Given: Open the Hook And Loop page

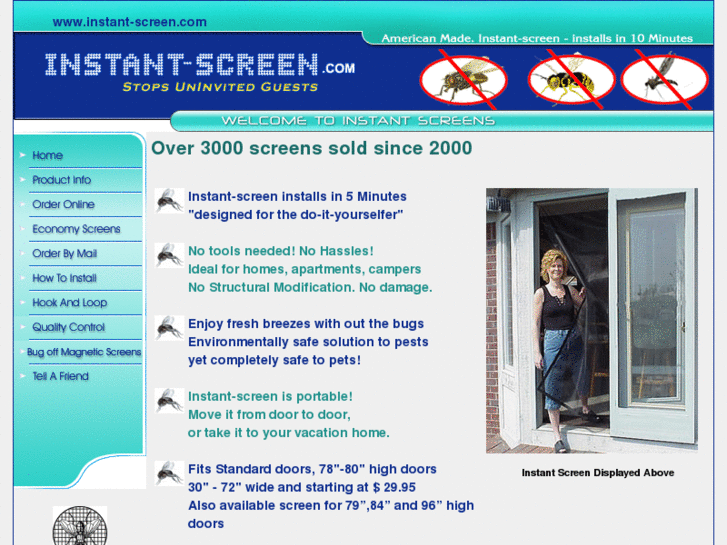Looking at the screenshot, I should (x=70, y=303).
